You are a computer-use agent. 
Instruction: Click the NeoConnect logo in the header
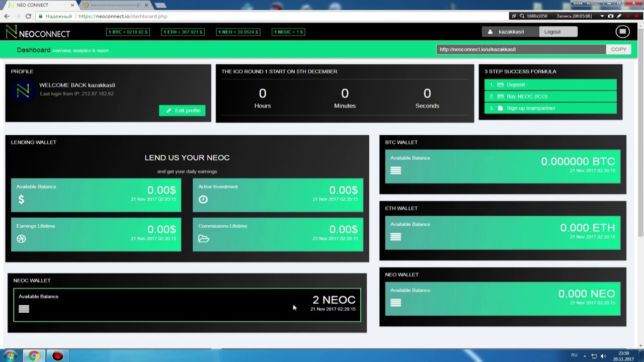click(38, 32)
